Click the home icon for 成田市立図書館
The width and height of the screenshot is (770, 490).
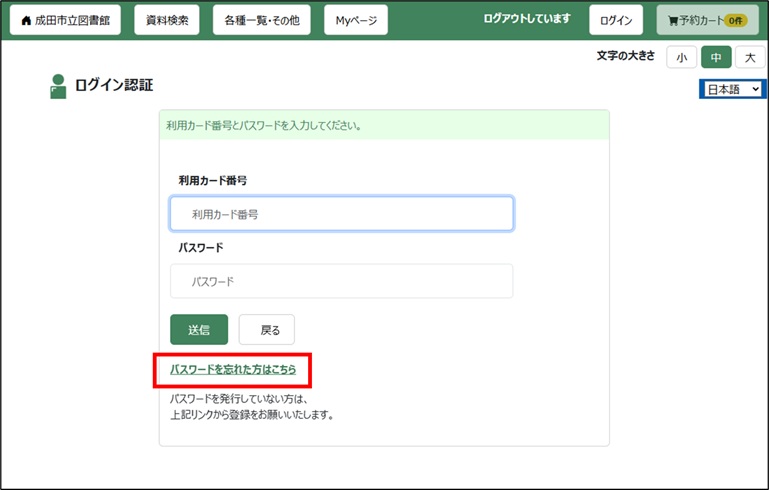pos(26,21)
